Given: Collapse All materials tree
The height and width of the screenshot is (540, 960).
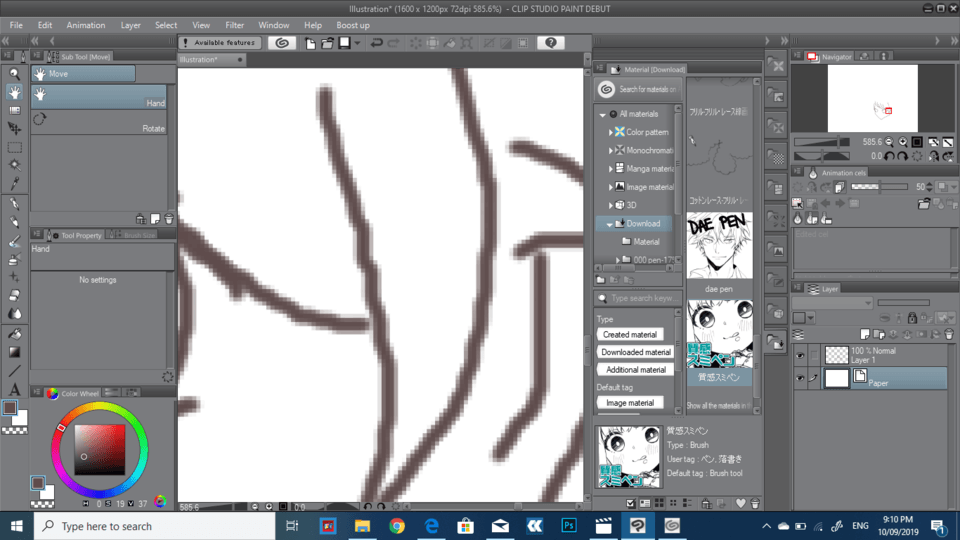Looking at the screenshot, I should [x=602, y=114].
